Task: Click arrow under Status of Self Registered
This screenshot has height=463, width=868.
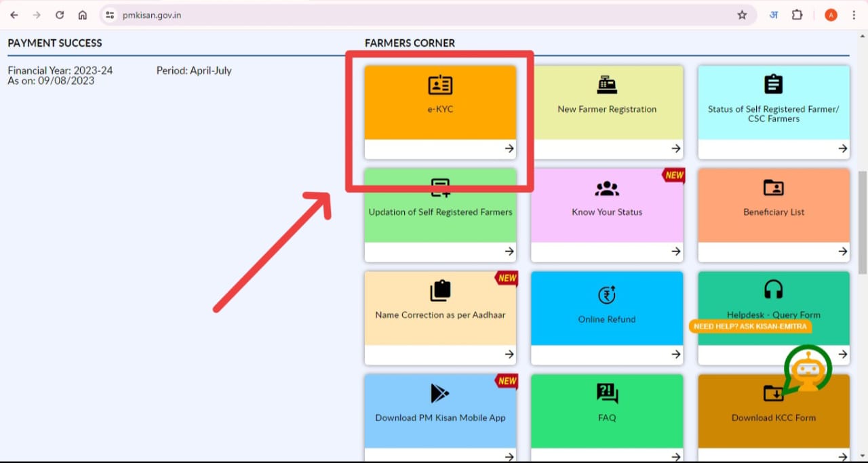Action: pyautogui.click(x=843, y=148)
